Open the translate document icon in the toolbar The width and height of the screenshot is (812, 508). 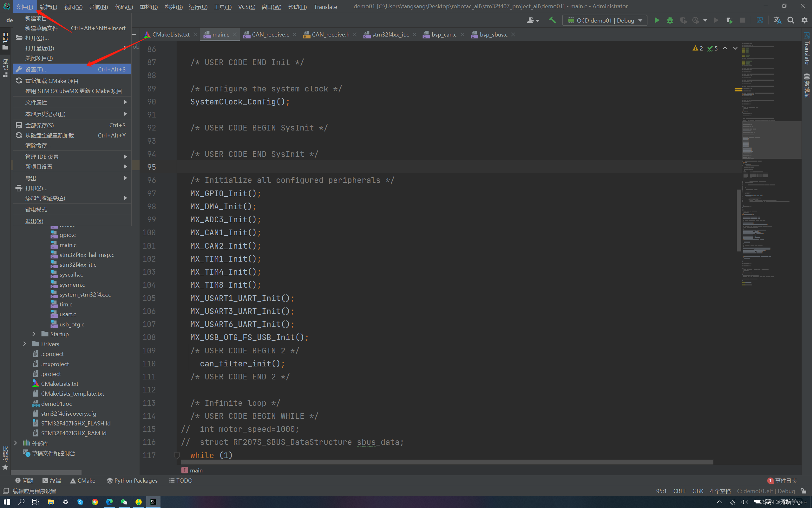click(760, 20)
